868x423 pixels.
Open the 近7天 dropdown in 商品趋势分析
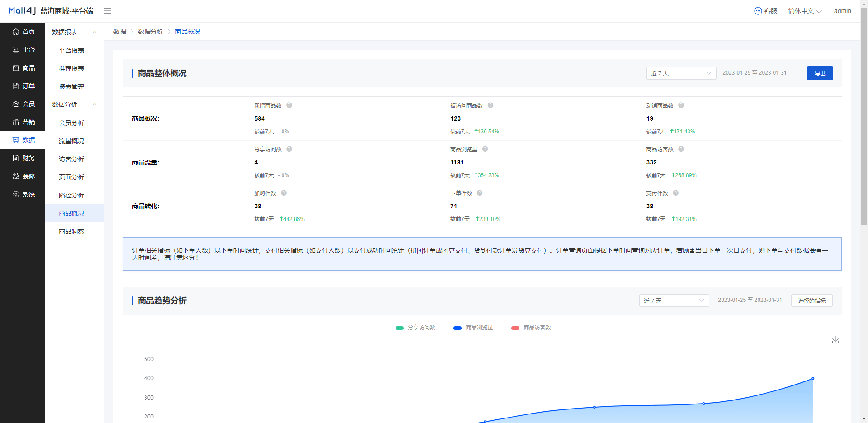click(x=674, y=301)
